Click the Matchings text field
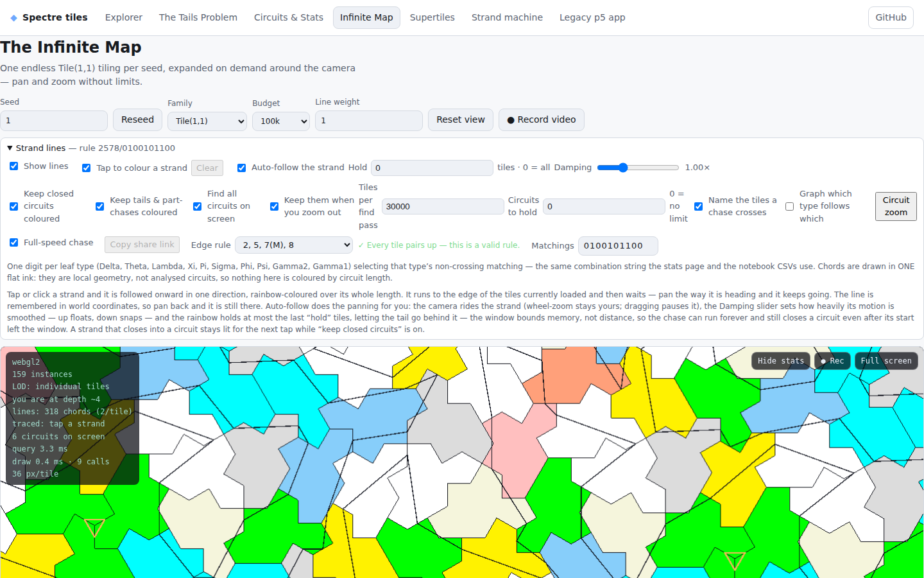Screen dimensions: 924x578 click(x=618, y=246)
